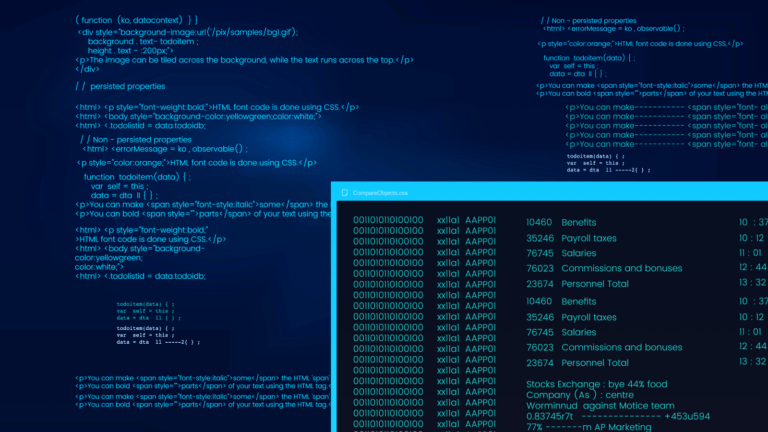
Task: Click the file icon beside CompareObjects.css
Action: pyautogui.click(x=345, y=193)
